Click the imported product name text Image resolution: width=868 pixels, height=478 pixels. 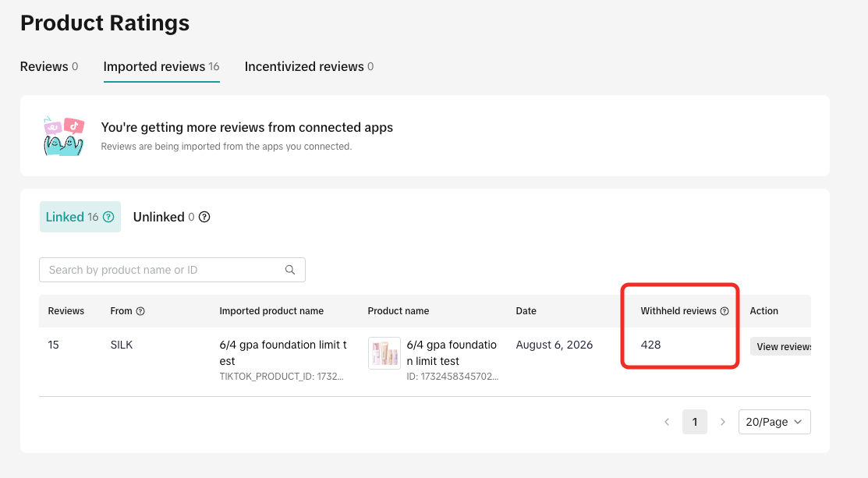[x=283, y=353]
